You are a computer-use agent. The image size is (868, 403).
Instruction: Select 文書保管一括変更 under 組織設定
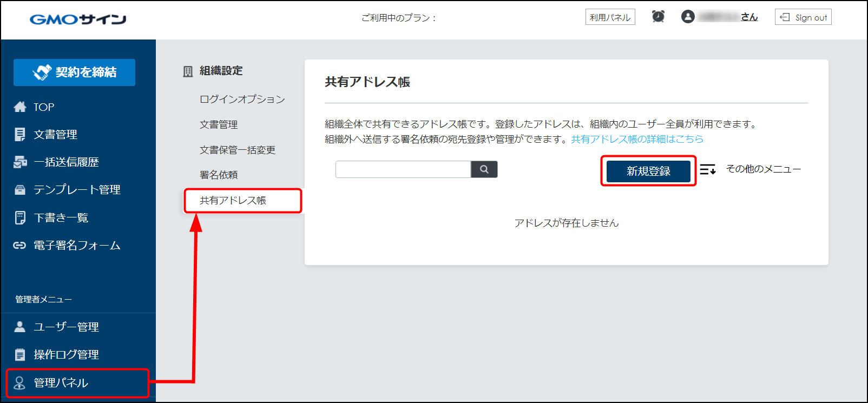coord(238,150)
